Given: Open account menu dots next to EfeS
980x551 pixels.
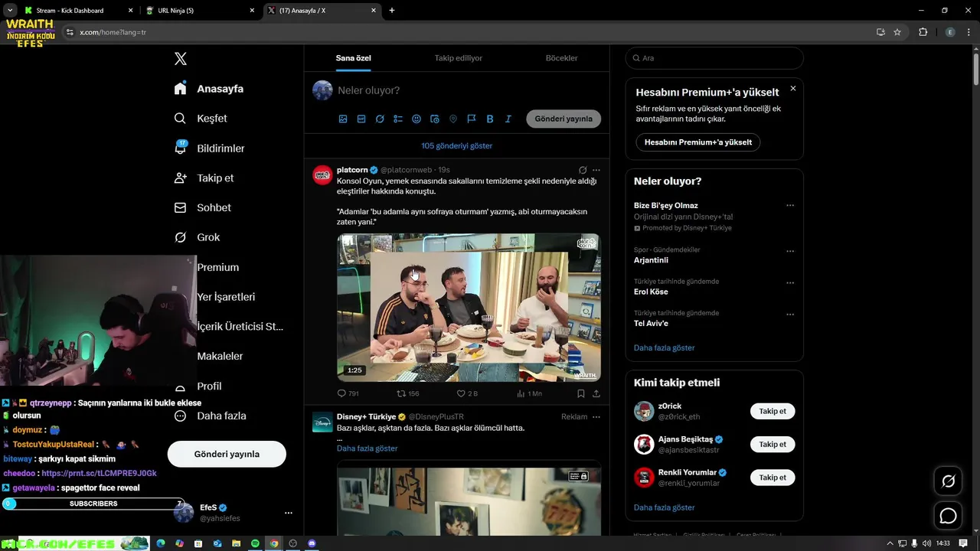Looking at the screenshot, I should point(289,513).
